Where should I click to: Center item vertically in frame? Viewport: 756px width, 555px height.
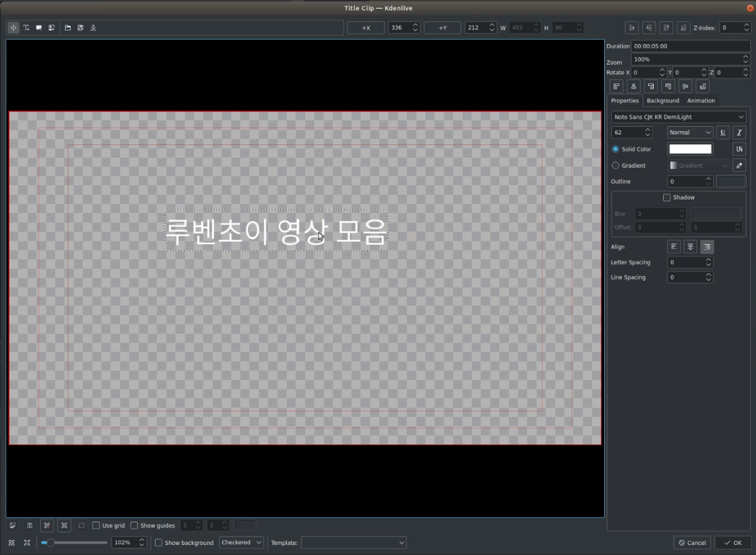pyautogui.click(x=686, y=86)
